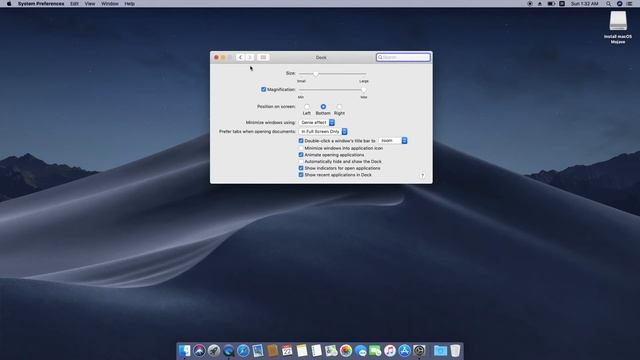
Task: Show all preferences with the grid button
Action: 263,58
